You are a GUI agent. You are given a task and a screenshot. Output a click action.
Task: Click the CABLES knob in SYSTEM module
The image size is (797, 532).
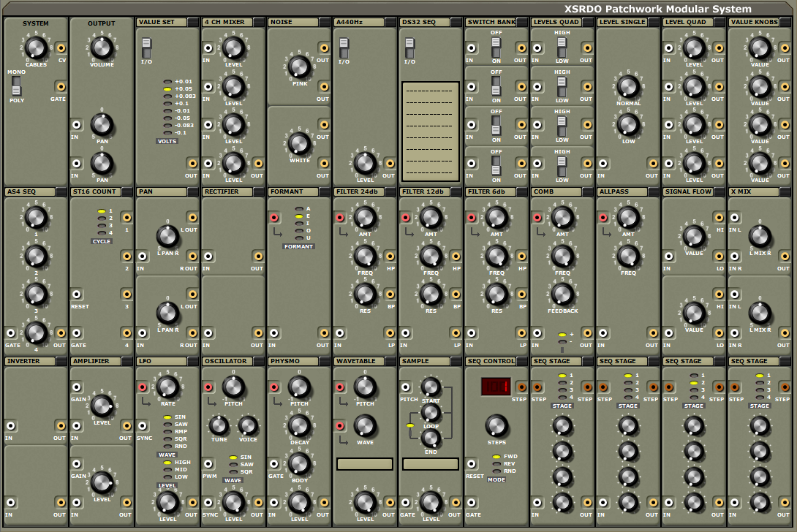(x=36, y=47)
